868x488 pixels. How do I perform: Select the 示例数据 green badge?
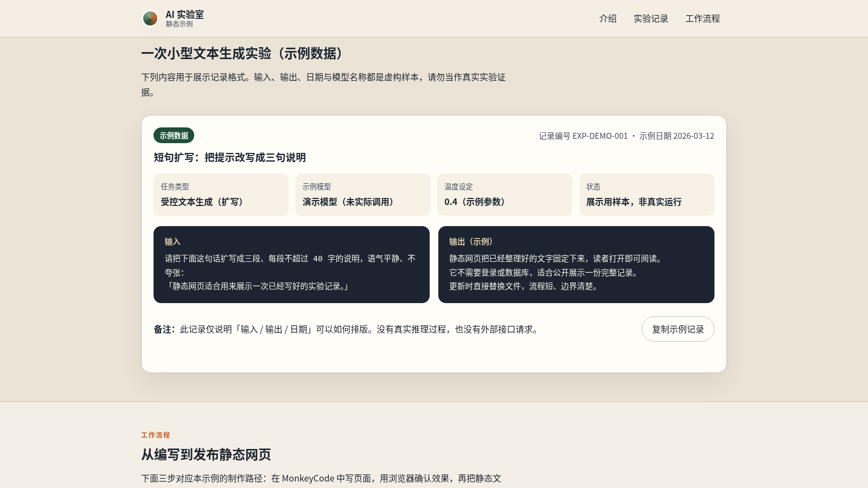click(174, 136)
